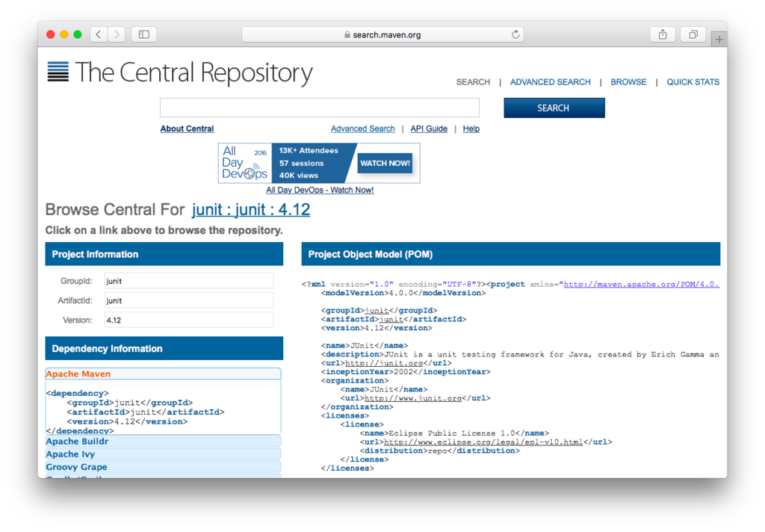Open the SEARCH navigation item
Viewport: 765px width, 532px height.
pyautogui.click(x=473, y=82)
